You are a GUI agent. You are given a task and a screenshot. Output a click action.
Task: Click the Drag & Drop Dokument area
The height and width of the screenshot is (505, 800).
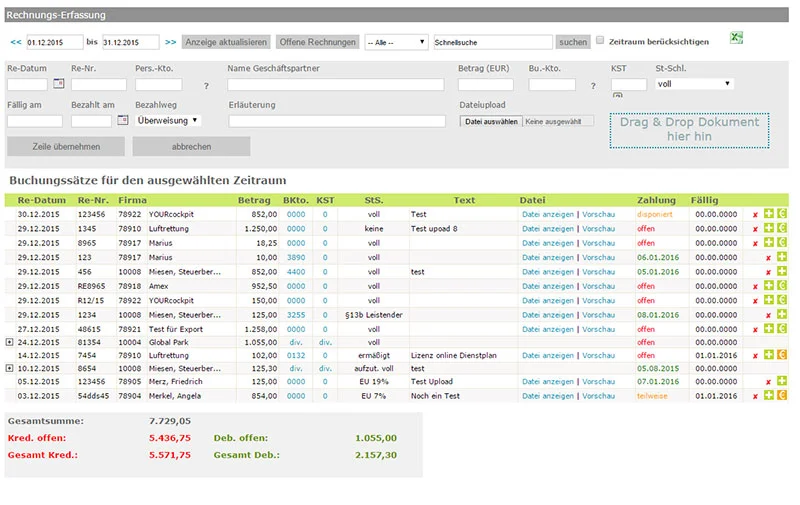pyautogui.click(x=689, y=131)
